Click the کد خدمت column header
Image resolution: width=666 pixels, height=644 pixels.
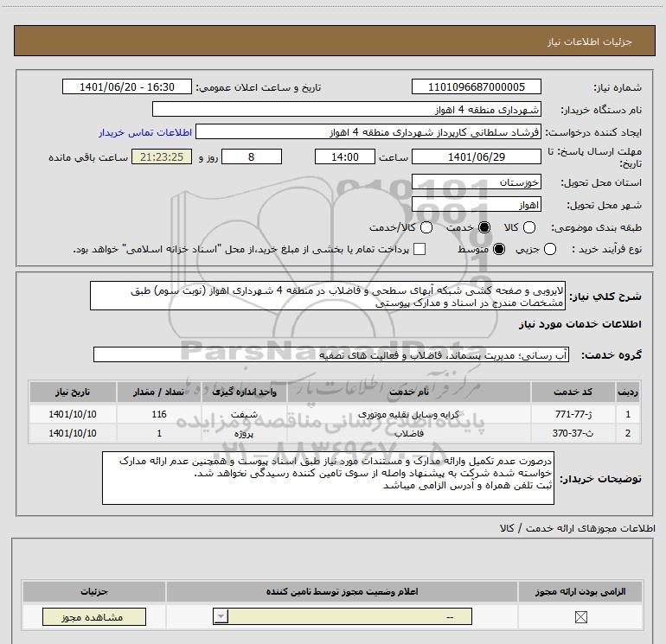[573, 392]
